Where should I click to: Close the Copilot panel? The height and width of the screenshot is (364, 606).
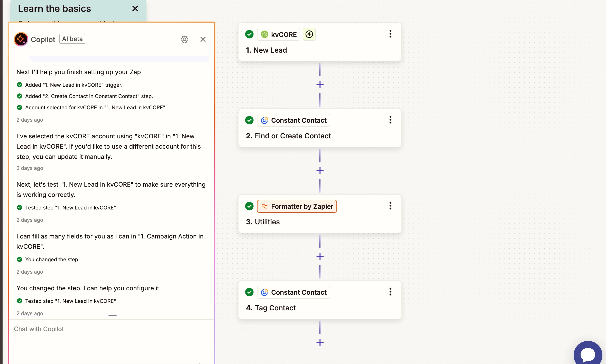point(203,39)
